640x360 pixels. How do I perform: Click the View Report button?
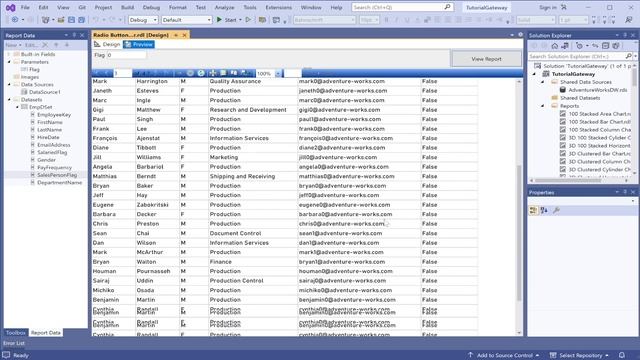click(x=486, y=59)
